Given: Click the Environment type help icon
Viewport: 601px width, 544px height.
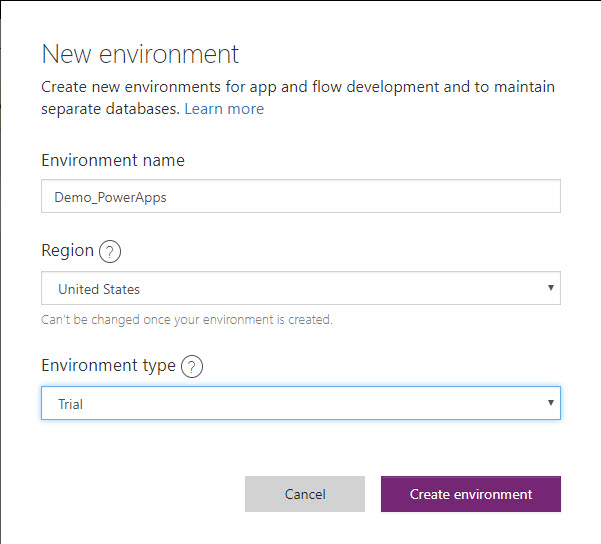Looking at the screenshot, I should click(x=192, y=366).
